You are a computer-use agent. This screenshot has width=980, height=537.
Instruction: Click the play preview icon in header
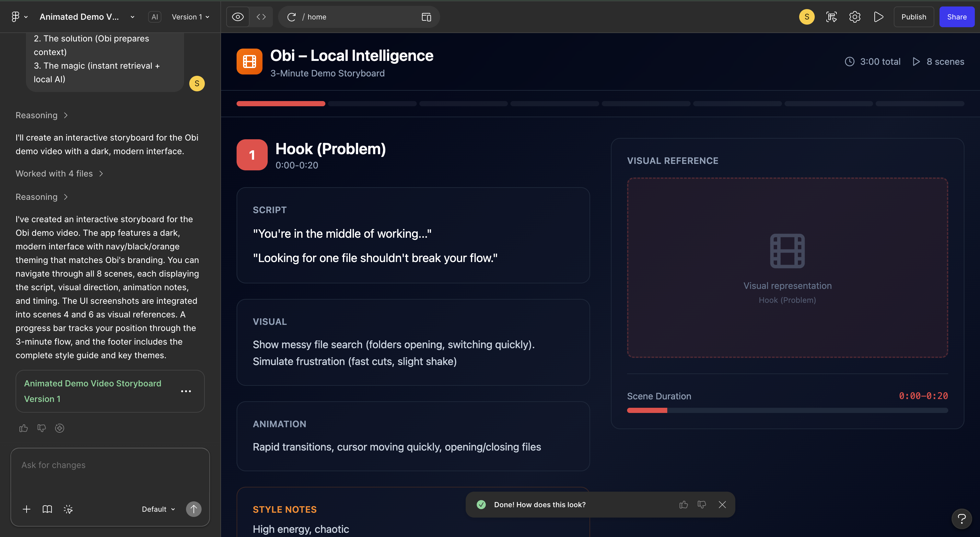coord(878,17)
